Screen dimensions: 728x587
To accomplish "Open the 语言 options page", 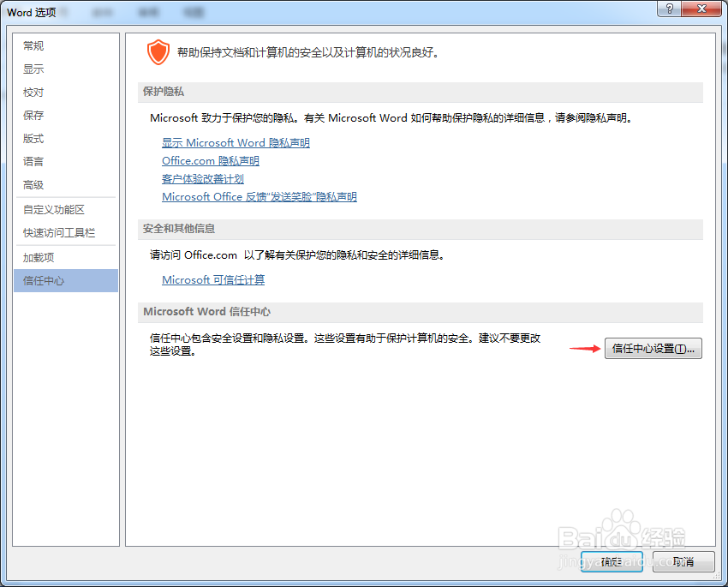I will (x=33, y=161).
